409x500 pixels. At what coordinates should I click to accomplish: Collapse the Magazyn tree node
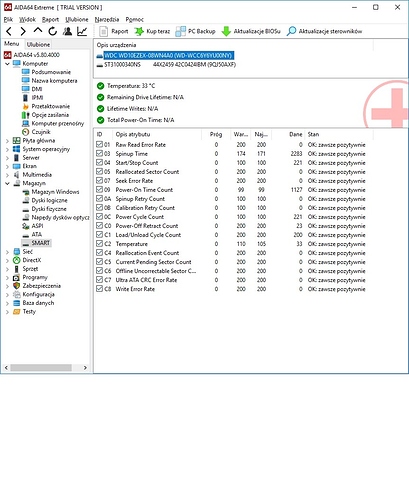[7, 183]
